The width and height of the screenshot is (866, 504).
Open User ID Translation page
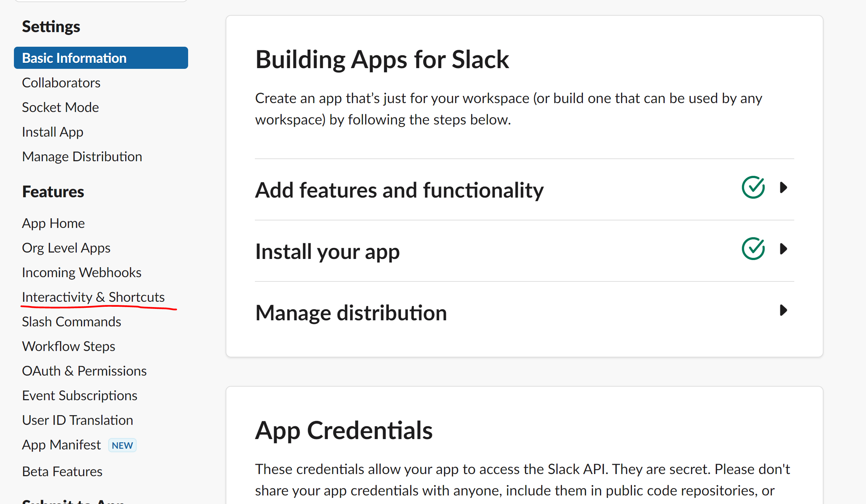77,420
